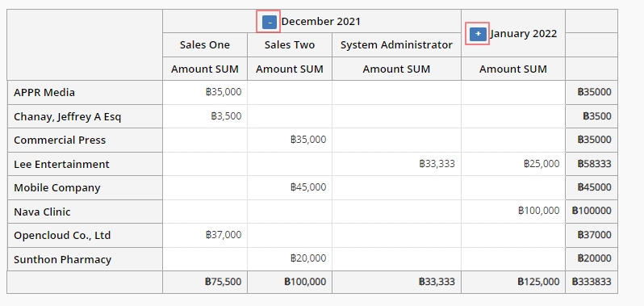This screenshot has width=644, height=306.
Task: Click Commercial Press row total ฿35000
Action: coord(592,140)
